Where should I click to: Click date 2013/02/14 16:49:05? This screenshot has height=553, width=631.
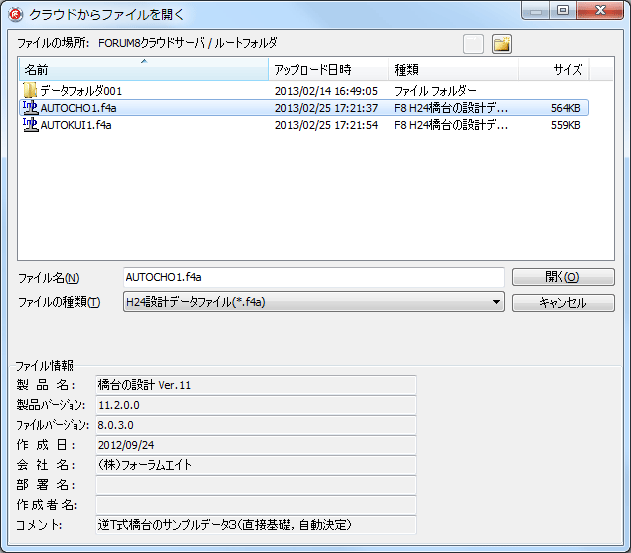[x=326, y=91]
